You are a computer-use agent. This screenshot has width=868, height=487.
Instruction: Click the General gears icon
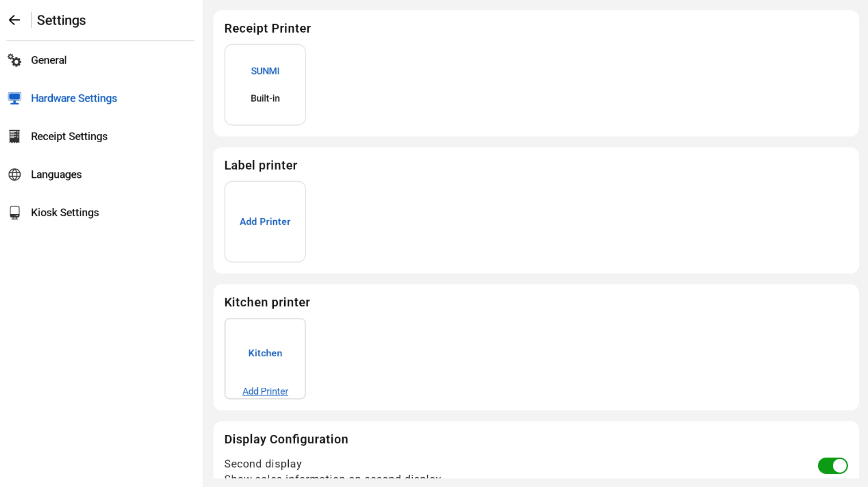click(14, 60)
